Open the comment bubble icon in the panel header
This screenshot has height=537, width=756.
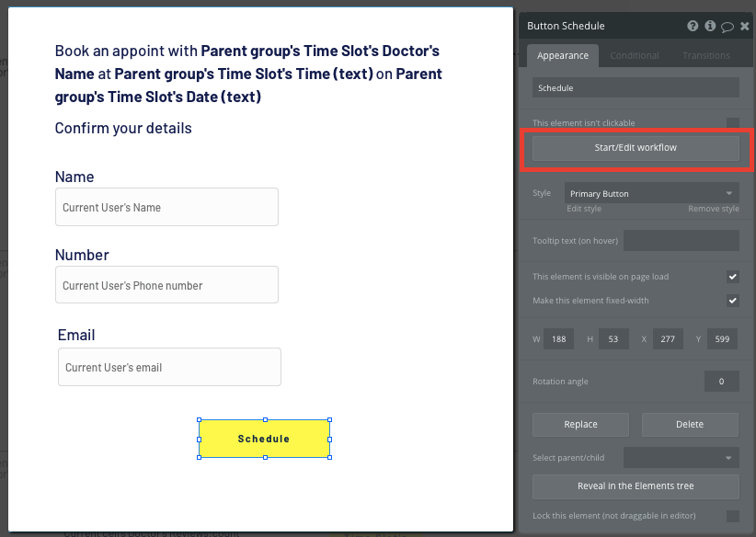click(728, 26)
